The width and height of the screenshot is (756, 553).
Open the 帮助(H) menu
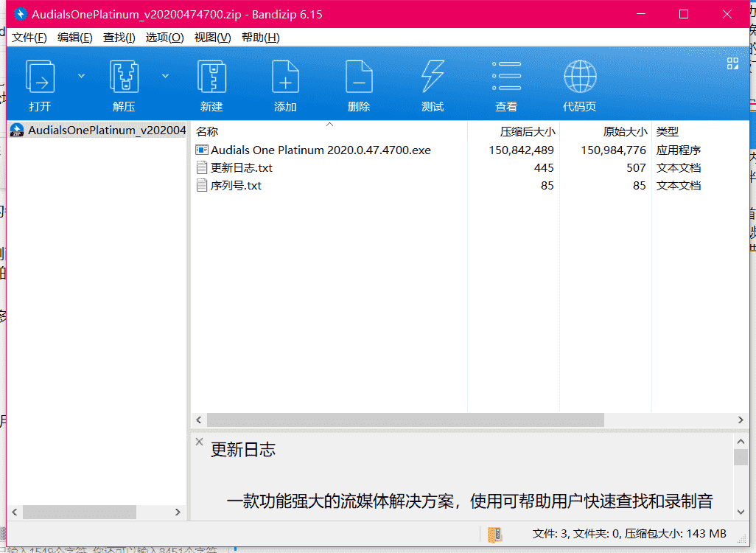click(x=260, y=38)
